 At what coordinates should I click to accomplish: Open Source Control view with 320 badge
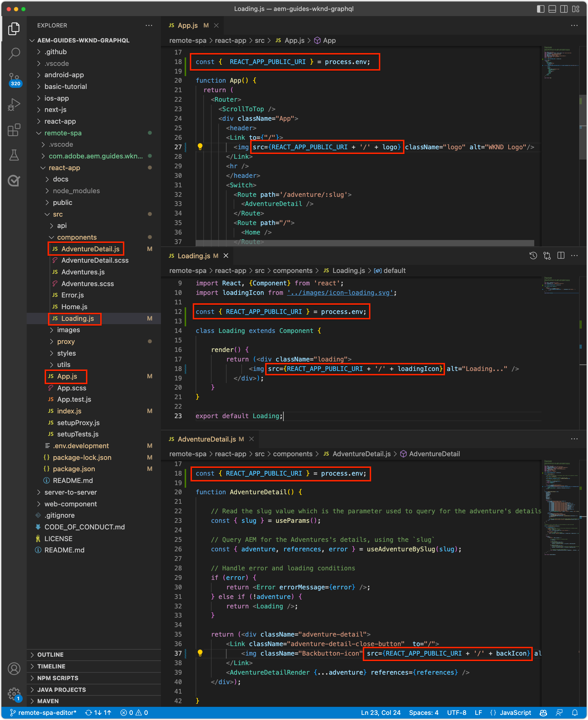[x=14, y=79]
